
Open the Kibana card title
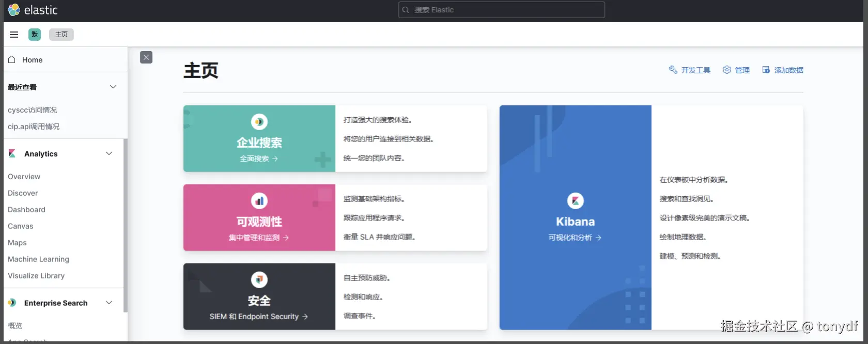click(576, 222)
